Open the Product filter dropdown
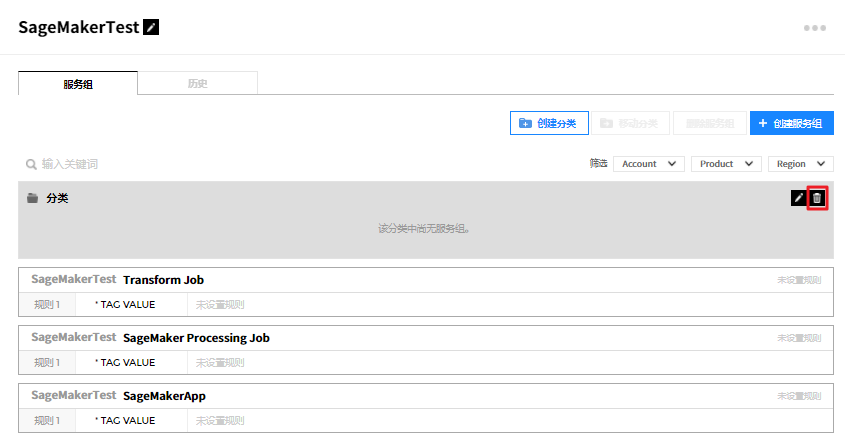The height and width of the screenshot is (444, 845). [725, 164]
